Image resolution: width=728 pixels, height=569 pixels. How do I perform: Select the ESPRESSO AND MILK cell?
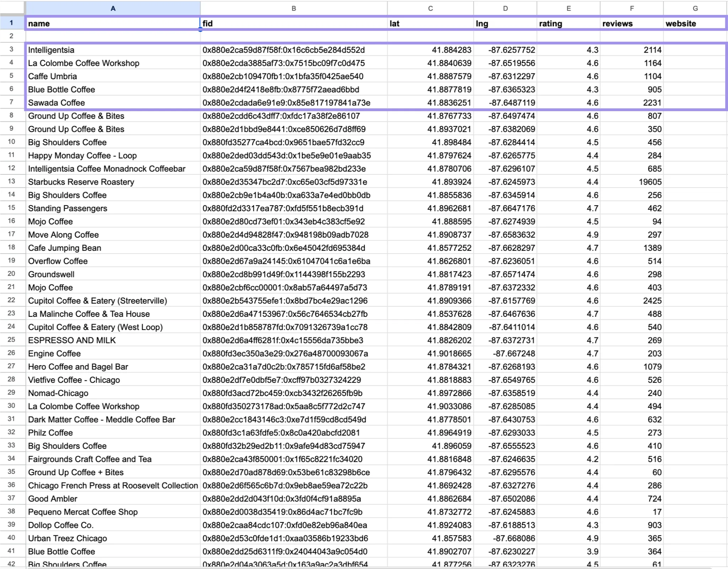(x=113, y=340)
